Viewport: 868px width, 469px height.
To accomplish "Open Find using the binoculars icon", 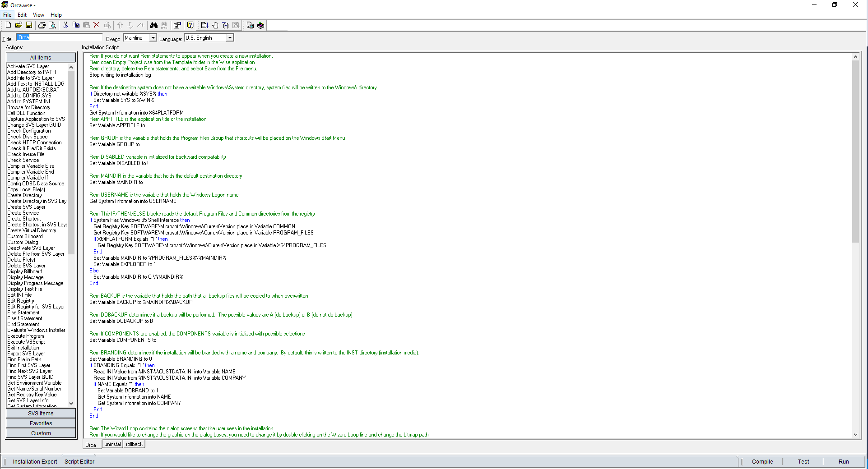I will tap(154, 25).
